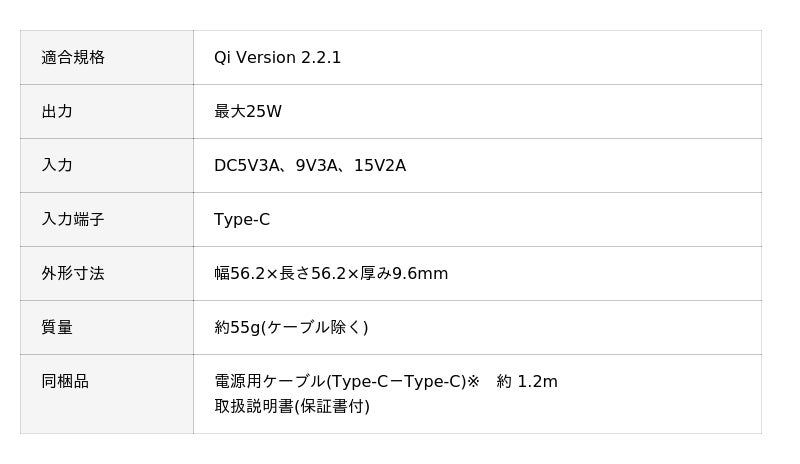800x464 pixels.
Task: Click the 入力 row label
Action: [x=57, y=166]
